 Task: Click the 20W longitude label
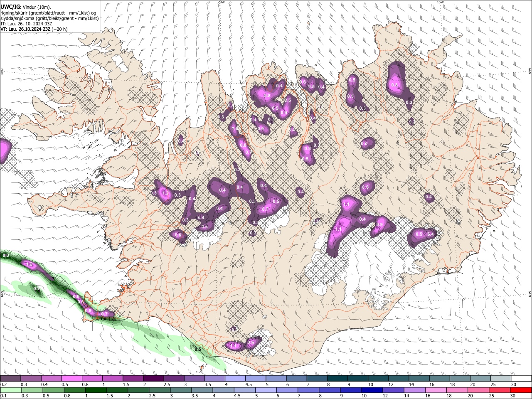[221, 2]
